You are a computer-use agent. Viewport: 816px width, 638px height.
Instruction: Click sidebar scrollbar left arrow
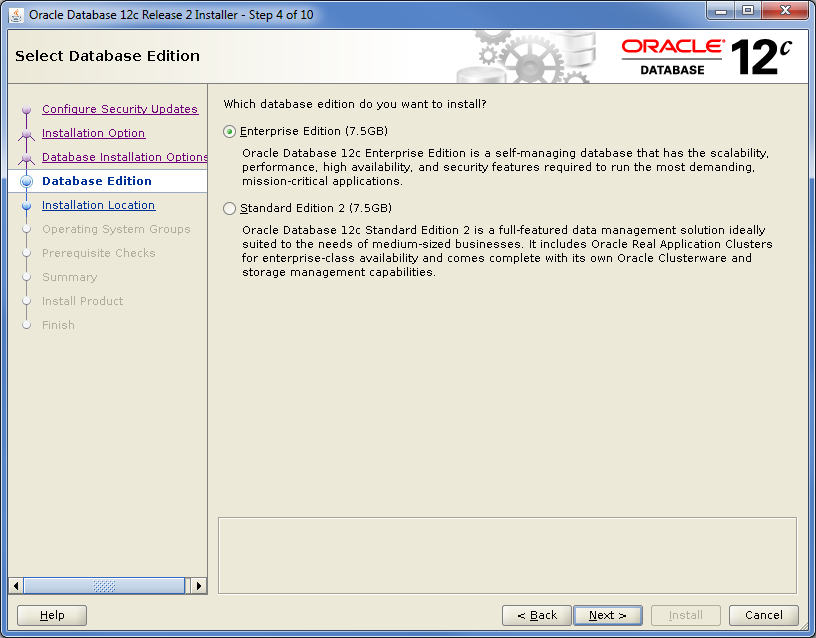tap(16, 586)
